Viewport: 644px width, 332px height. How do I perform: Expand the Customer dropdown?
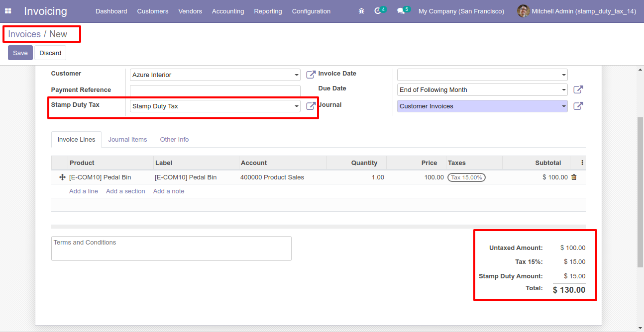pyautogui.click(x=297, y=75)
